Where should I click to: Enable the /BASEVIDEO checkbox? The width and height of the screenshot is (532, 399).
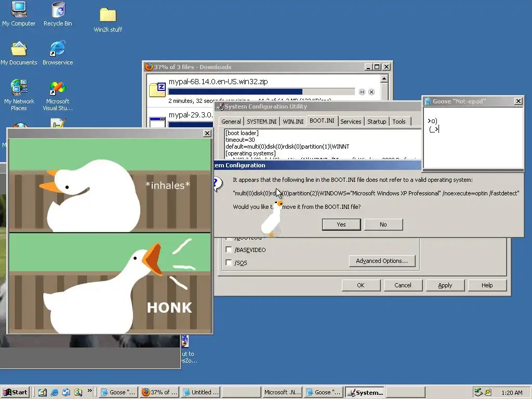tap(229, 250)
